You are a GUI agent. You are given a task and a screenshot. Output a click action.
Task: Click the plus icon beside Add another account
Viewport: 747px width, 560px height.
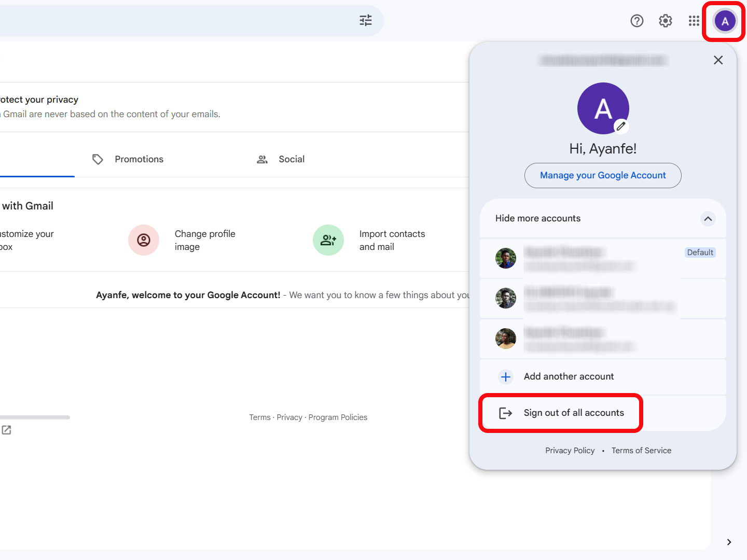pos(506,376)
